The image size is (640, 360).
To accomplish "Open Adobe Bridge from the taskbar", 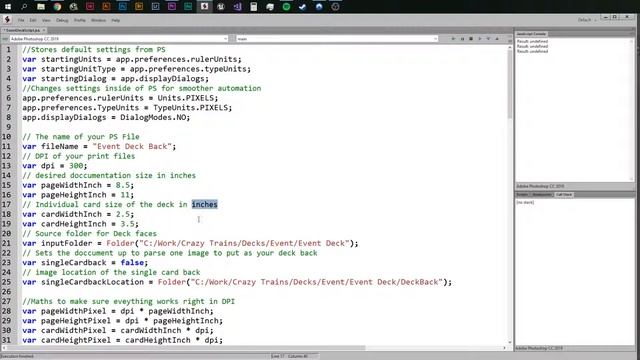I will (139, 7).
